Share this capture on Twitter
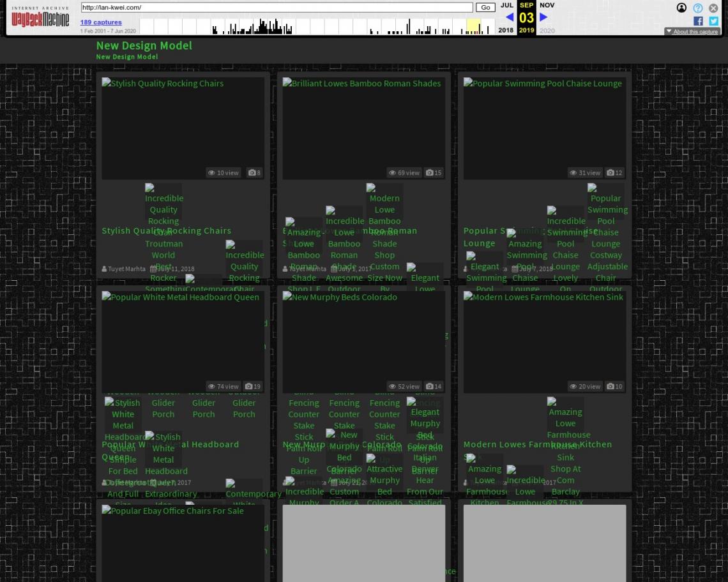 point(713,21)
